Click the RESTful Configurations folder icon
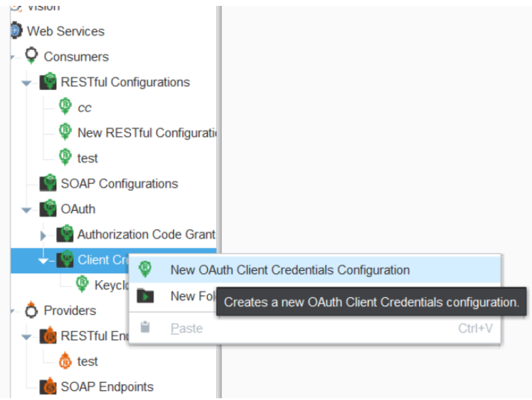 coord(48,82)
